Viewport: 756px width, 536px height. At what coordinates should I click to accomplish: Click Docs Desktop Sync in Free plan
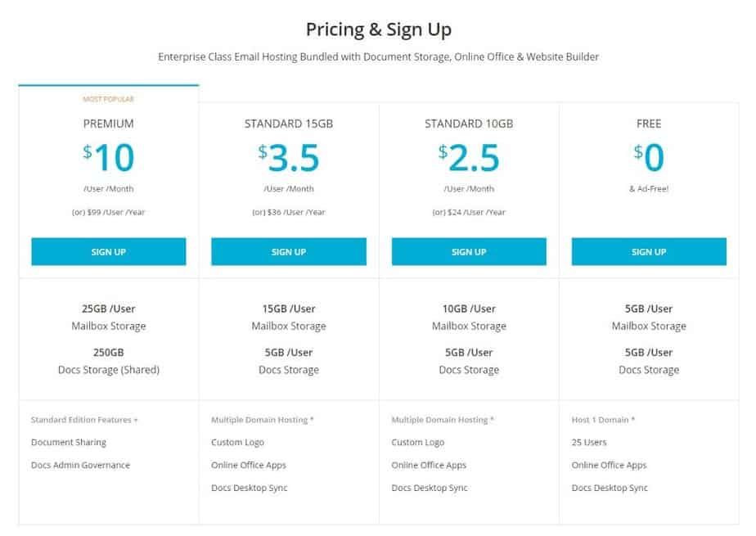(610, 489)
